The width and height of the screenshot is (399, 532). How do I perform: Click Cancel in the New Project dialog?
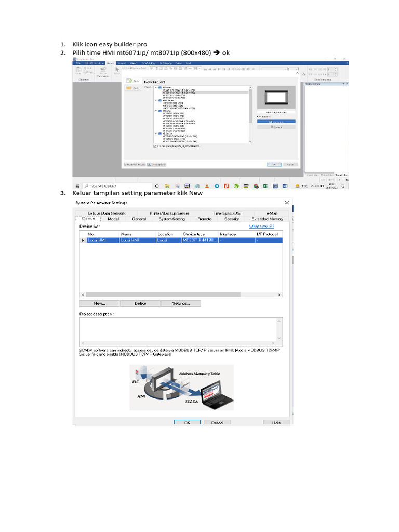[x=290, y=164]
